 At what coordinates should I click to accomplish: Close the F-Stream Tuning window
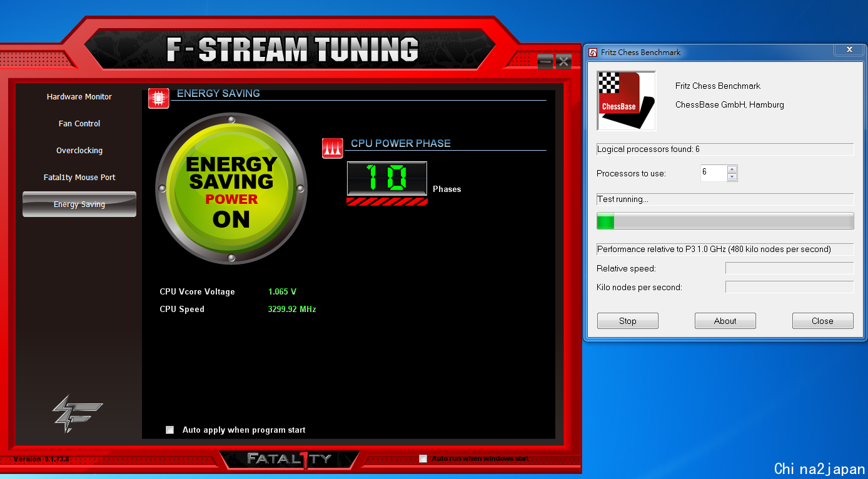[x=563, y=61]
